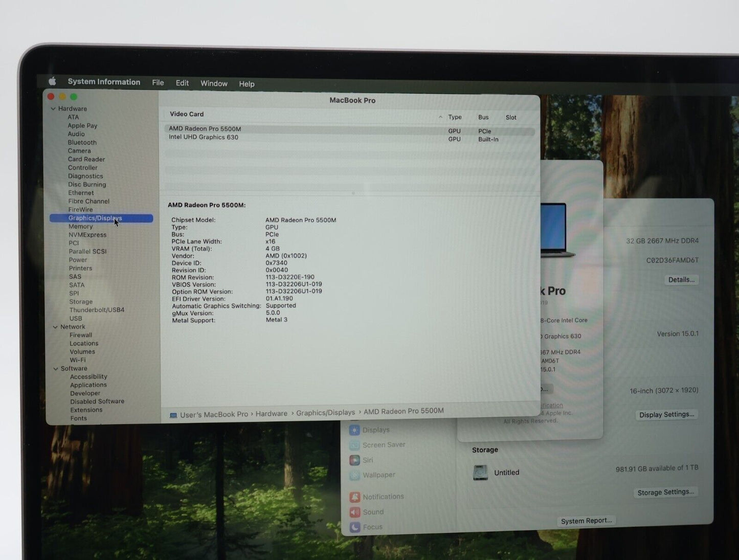
Task: Select Disabled Software under Software
Action: (x=97, y=402)
